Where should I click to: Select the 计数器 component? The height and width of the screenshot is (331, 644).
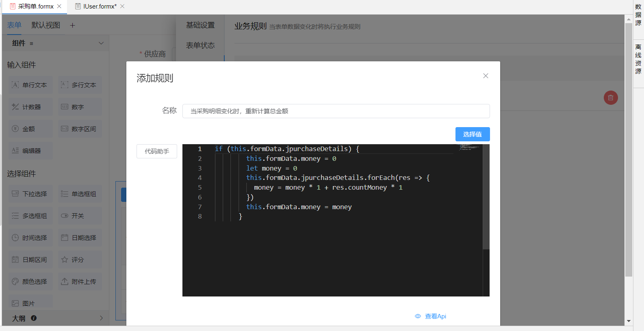click(x=31, y=107)
